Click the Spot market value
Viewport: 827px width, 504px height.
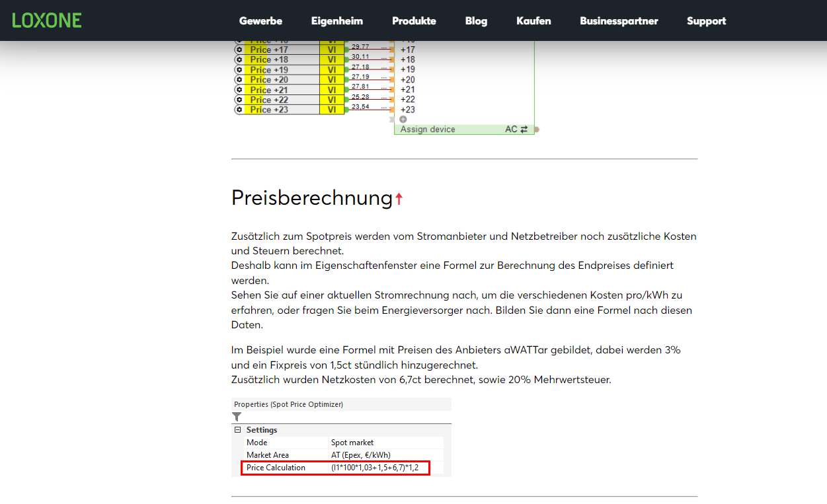coord(352,443)
